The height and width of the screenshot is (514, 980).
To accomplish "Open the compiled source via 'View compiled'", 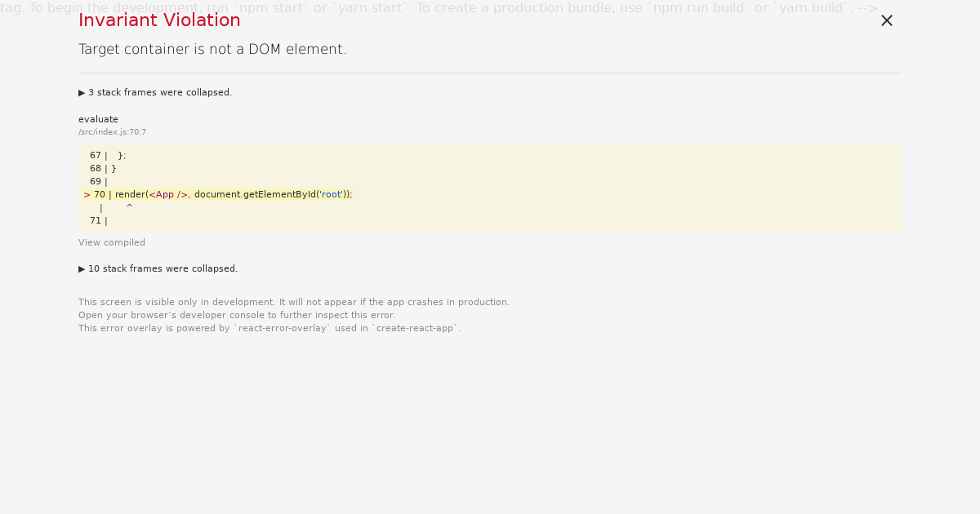I will pyautogui.click(x=112, y=242).
